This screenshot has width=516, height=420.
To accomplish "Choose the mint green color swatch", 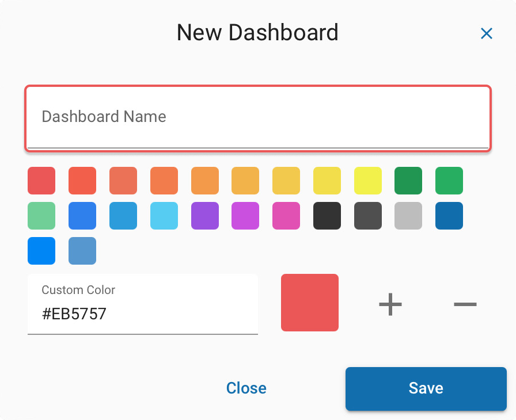I will tap(41, 216).
